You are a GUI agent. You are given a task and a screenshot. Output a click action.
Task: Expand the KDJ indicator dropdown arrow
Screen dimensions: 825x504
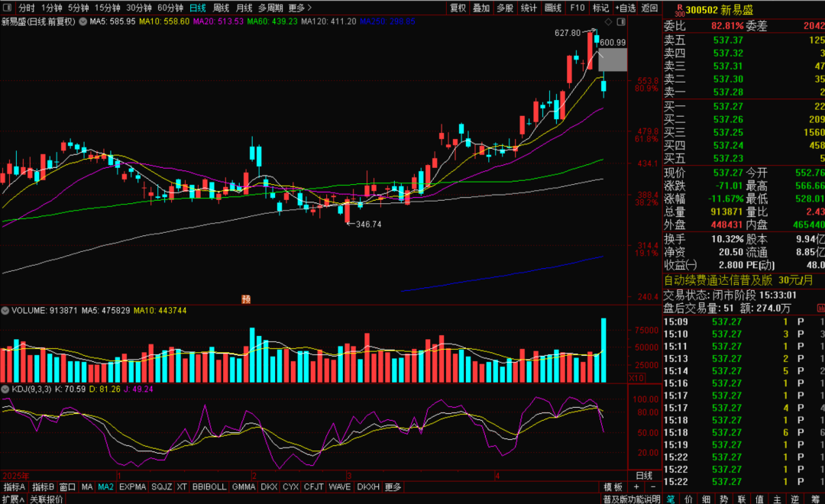tap(5, 389)
